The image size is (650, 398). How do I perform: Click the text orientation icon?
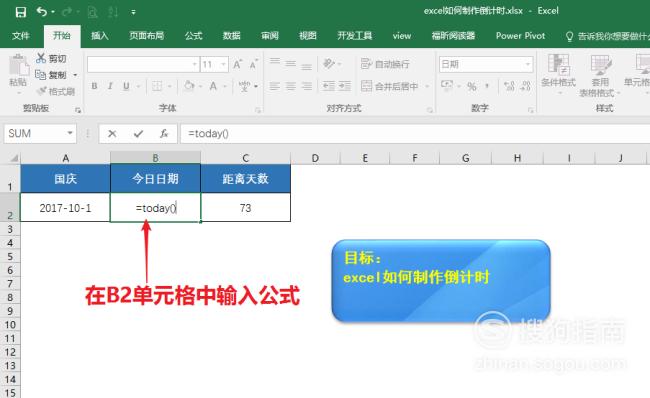click(329, 63)
